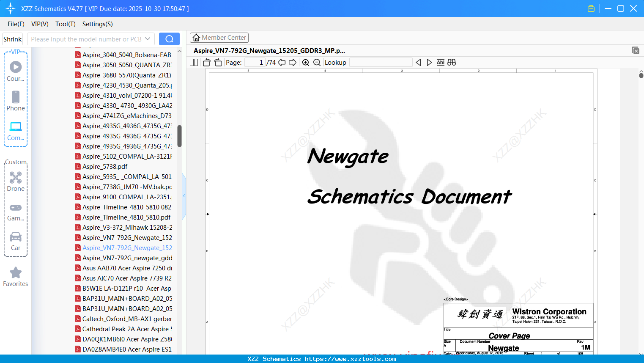The width and height of the screenshot is (644, 363).
Task: Open Caltech_Oxford_MB-AX1 gerber file
Action: click(123, 319)
